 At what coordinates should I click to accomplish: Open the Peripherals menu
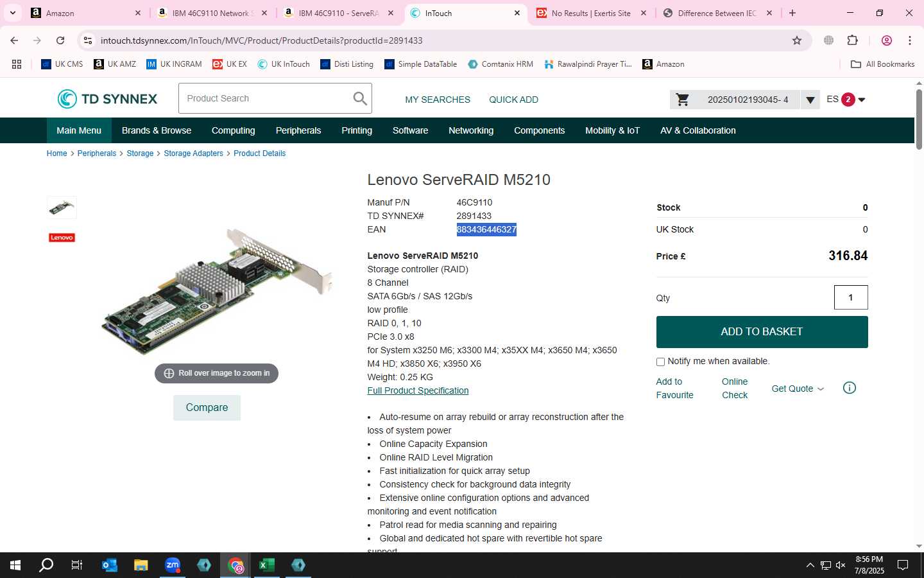tap(298, 130)
